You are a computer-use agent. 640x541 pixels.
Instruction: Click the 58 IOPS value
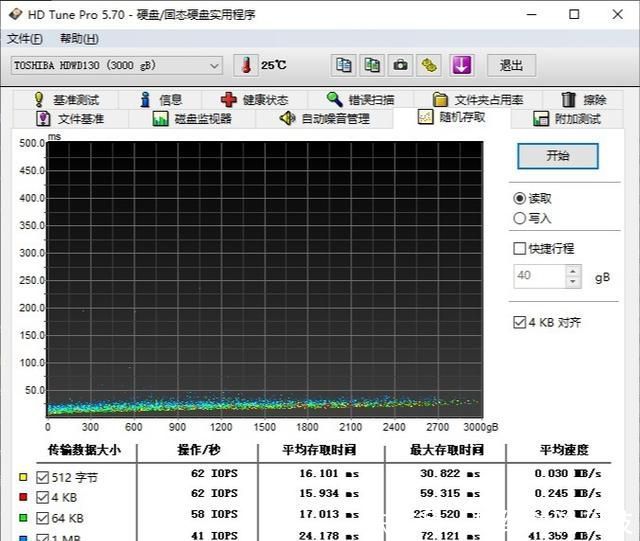click(214, 514)
